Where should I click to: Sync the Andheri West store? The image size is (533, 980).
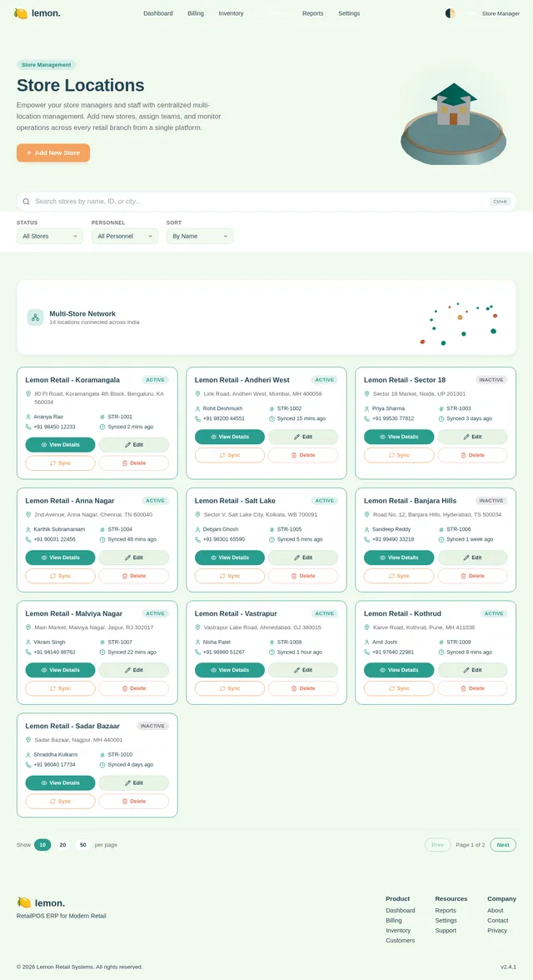click(x=230, y=455)
